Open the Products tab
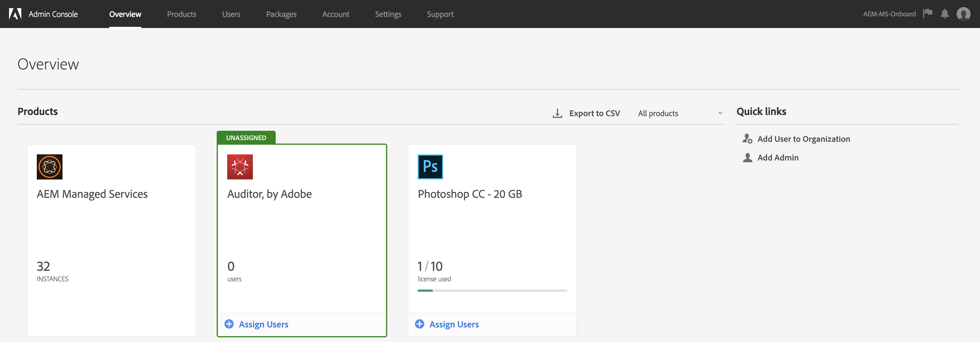Screen dimensions: 980x342 pyautogui.click(x=181, y=14)
